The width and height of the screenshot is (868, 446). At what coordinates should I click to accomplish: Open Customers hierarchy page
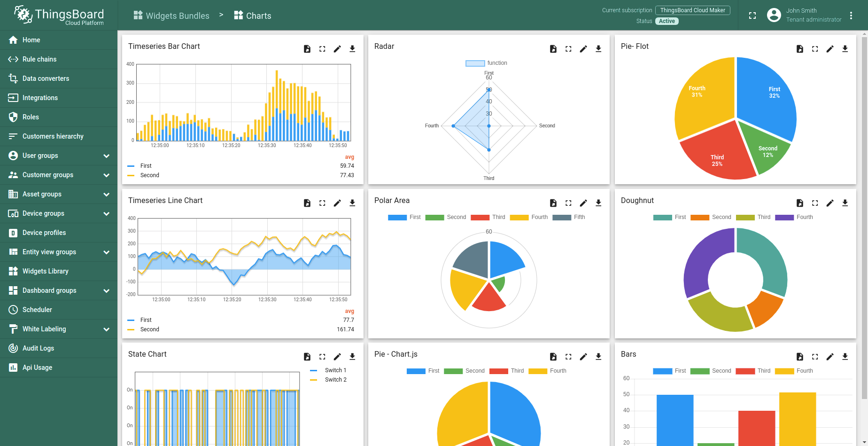point(59,136)
